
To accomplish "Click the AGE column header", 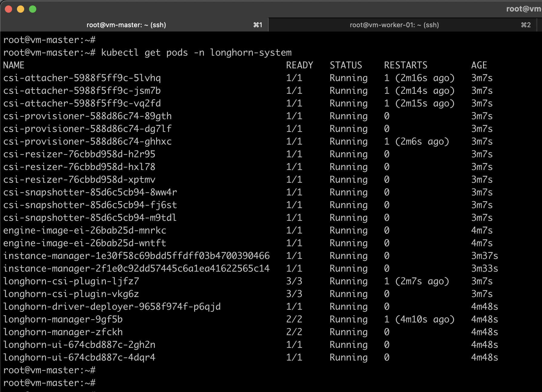I will coord(479,65).
